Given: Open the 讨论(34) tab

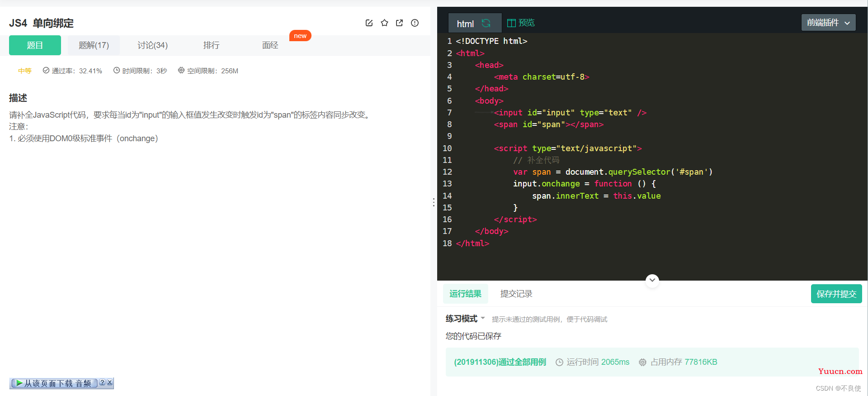Looking at the screenshot, I should click(x=152, y=45).
